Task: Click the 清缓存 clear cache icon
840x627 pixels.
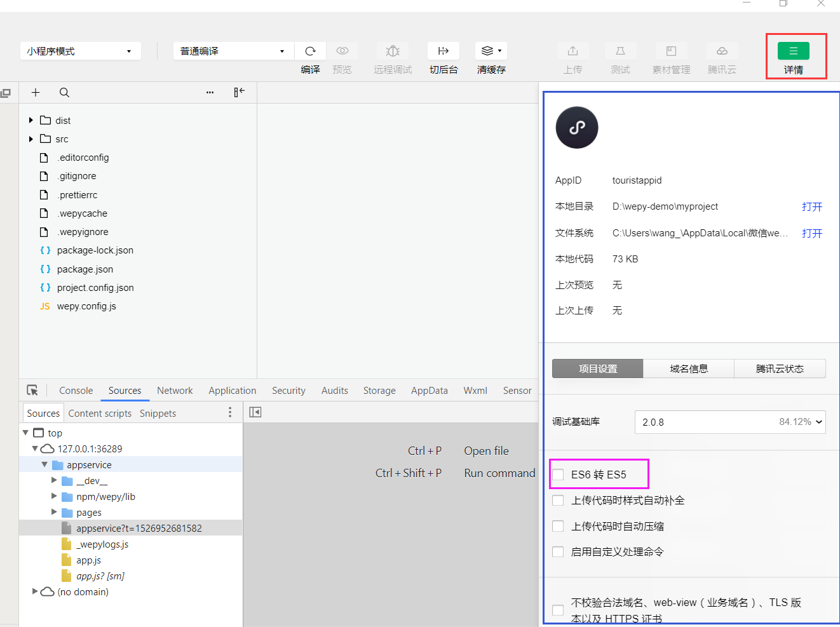Action: pos(491,51)
